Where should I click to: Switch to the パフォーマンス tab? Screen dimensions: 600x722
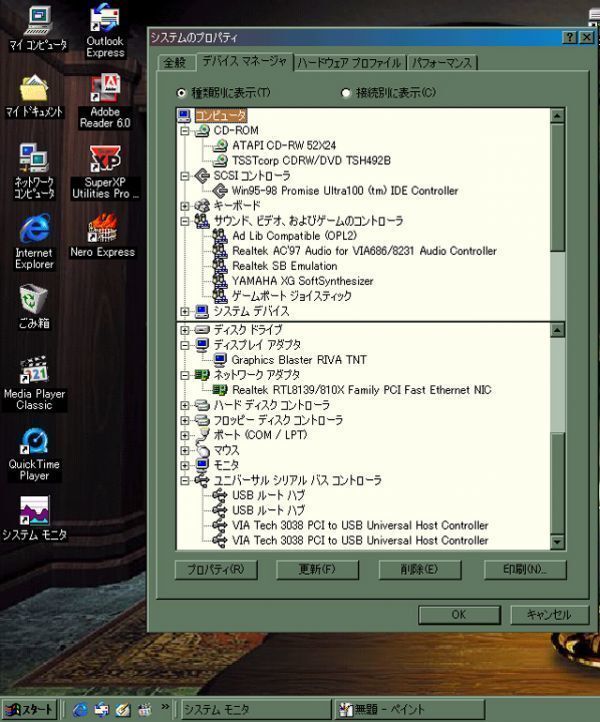[x=443, y=63]
